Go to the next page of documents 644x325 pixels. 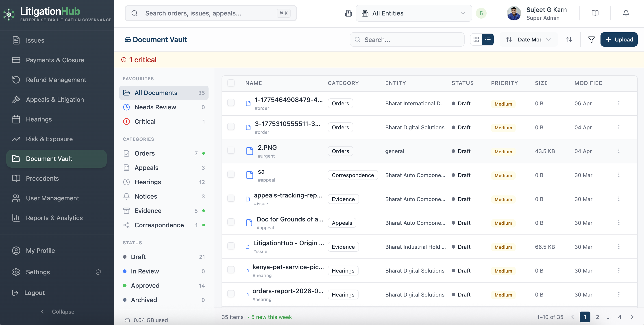[632, 317]
